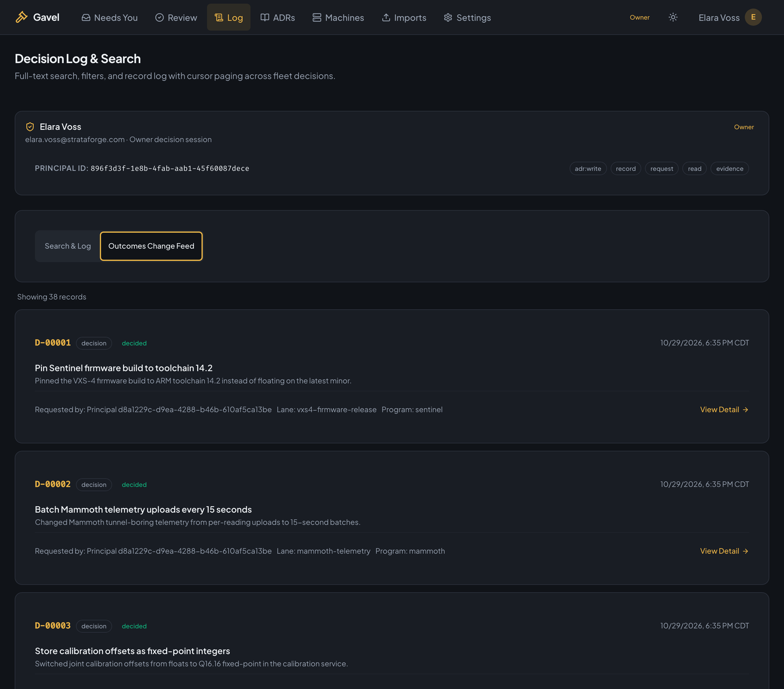784x689 pixels.
Task: Open the Elara Voss avatar badge
Action: 753,17
